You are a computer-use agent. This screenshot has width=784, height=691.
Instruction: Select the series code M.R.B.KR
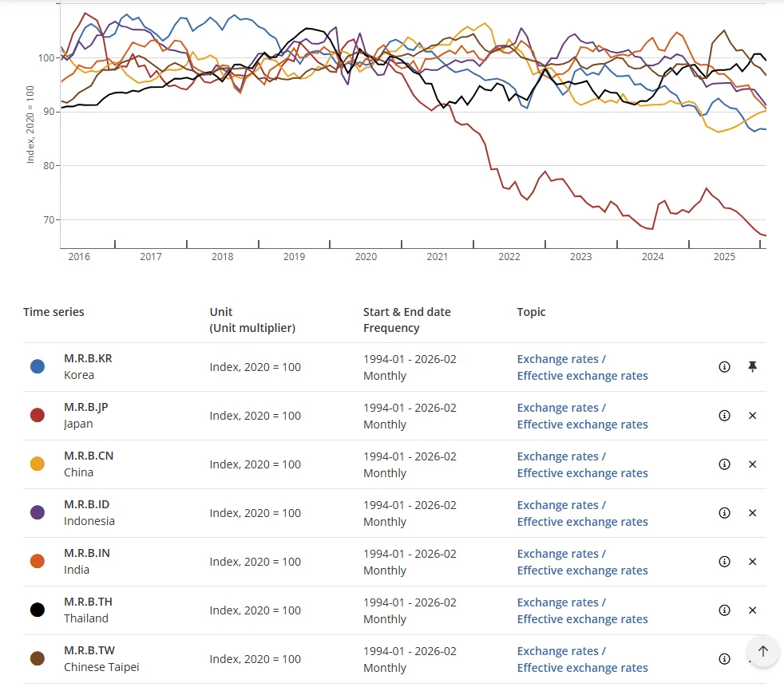coord(88,359)
